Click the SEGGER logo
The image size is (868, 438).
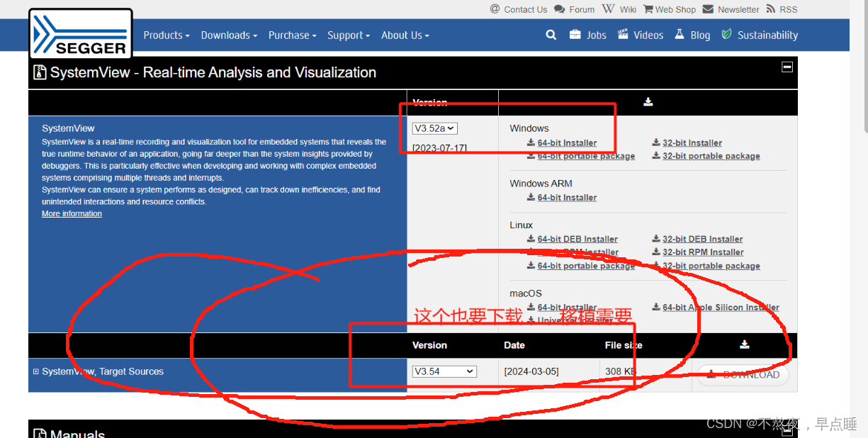tap(81, 33)
